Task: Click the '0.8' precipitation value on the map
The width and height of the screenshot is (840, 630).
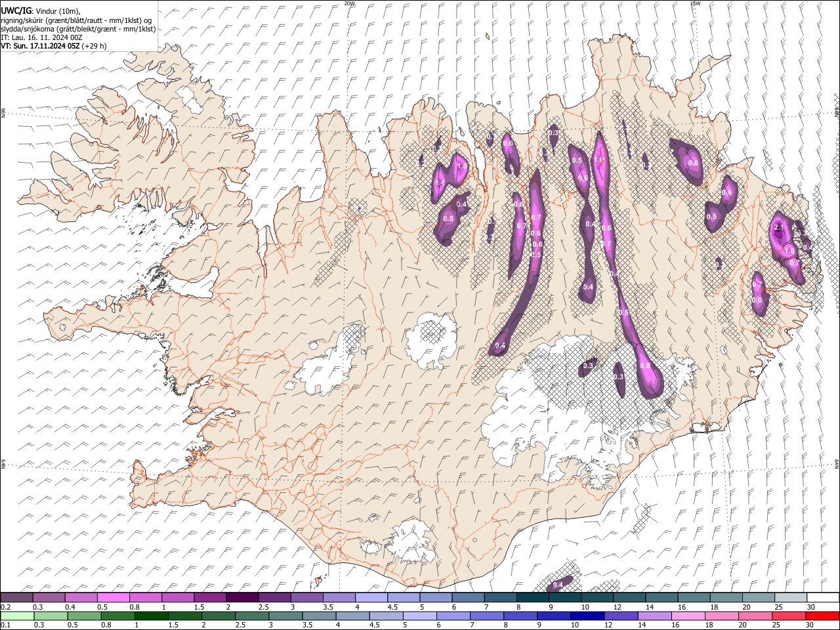Action: pyautogui.click(x=645, y=366)
